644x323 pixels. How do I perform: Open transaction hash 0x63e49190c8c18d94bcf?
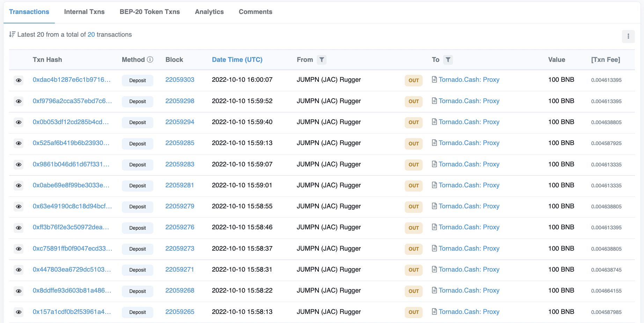pos(72,206)
